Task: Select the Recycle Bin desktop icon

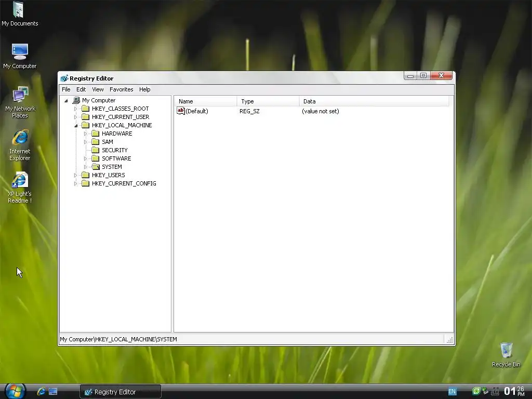Action: click(x=506, y=354)
